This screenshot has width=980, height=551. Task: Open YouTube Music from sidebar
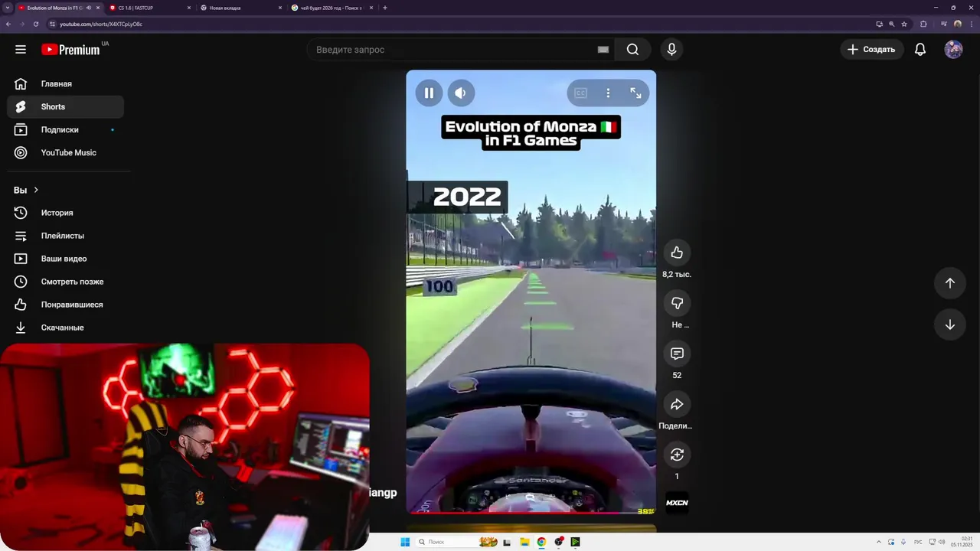coord(65,153)
